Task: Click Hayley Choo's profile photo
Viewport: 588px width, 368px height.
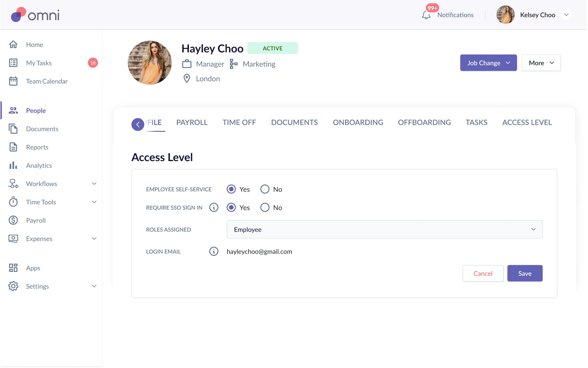Action: tap(150, 63)
